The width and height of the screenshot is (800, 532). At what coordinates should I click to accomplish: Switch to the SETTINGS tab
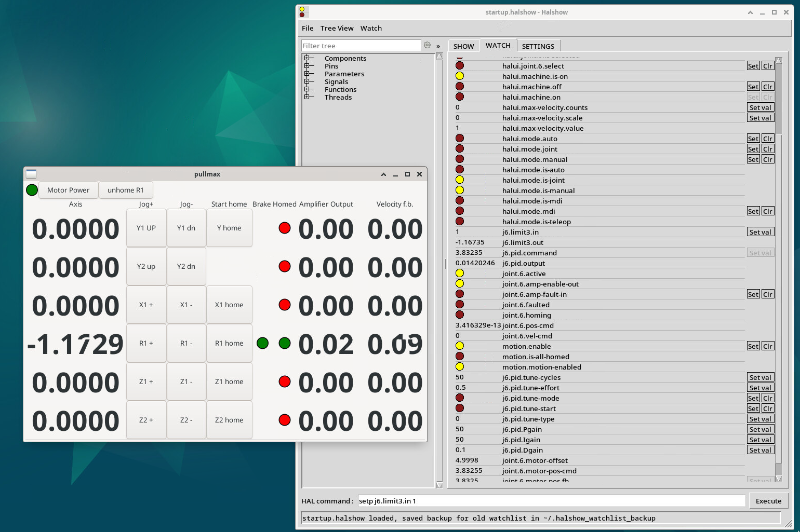[x=538, y=46]
